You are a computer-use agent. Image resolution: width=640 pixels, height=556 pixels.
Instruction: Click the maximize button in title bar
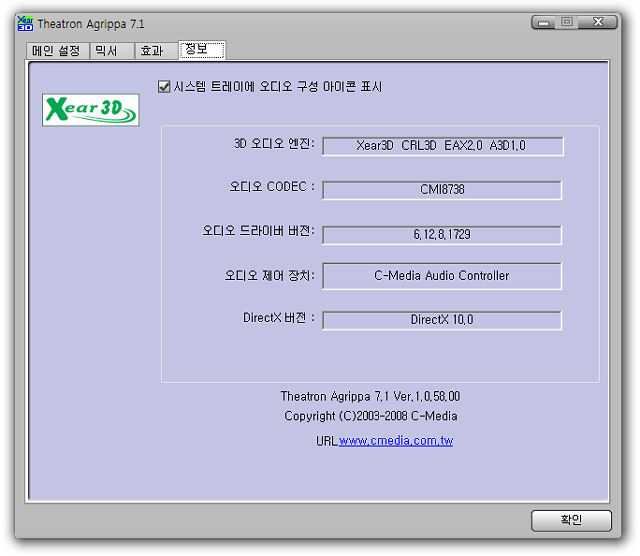click(x=567, y=22)
